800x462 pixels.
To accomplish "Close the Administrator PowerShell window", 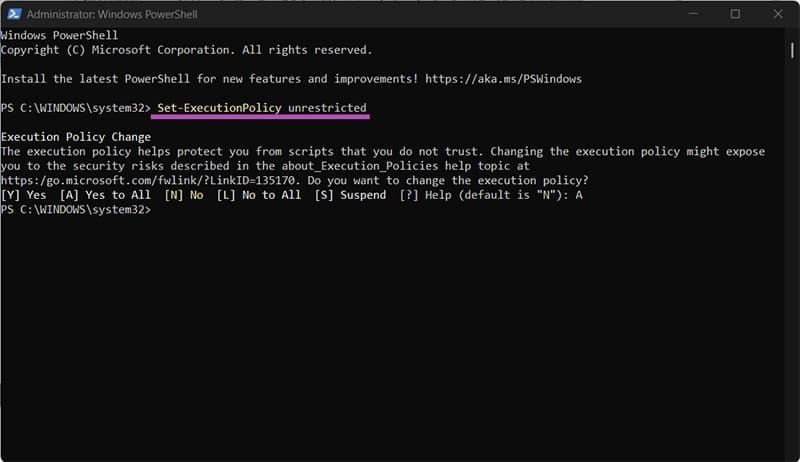I will point(779,14).
